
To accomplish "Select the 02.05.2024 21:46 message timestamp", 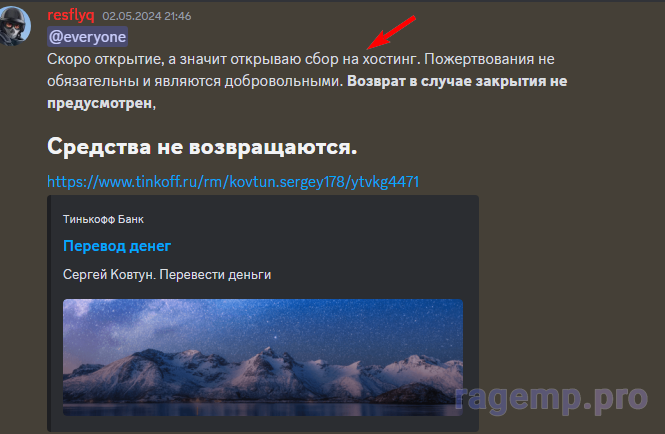I will click(x=147, y=16).
